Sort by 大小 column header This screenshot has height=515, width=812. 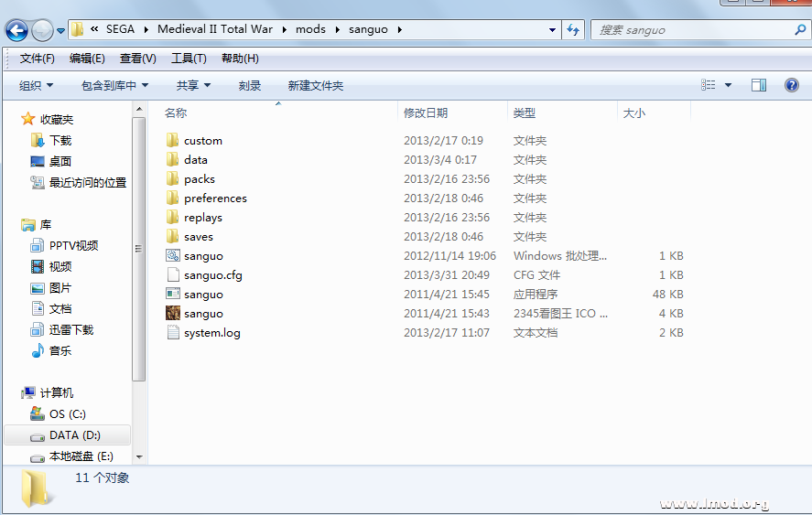(x=633, y=113)
